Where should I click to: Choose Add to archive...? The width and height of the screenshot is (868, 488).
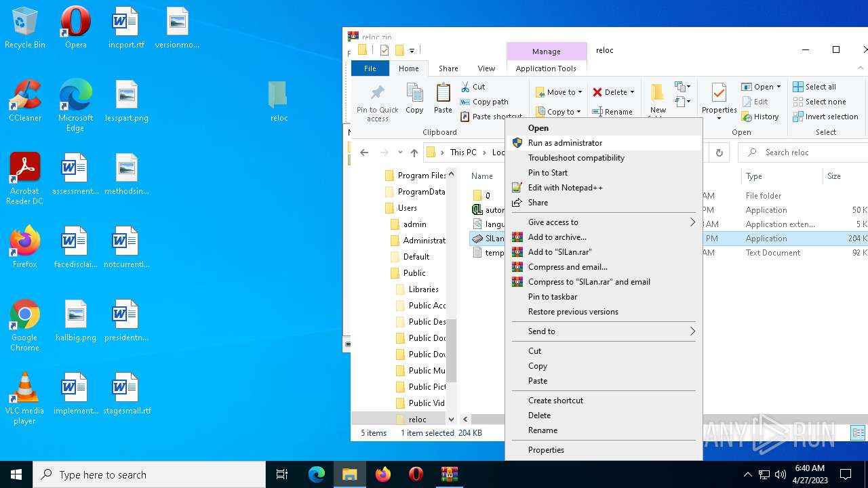tap(604, 237)
